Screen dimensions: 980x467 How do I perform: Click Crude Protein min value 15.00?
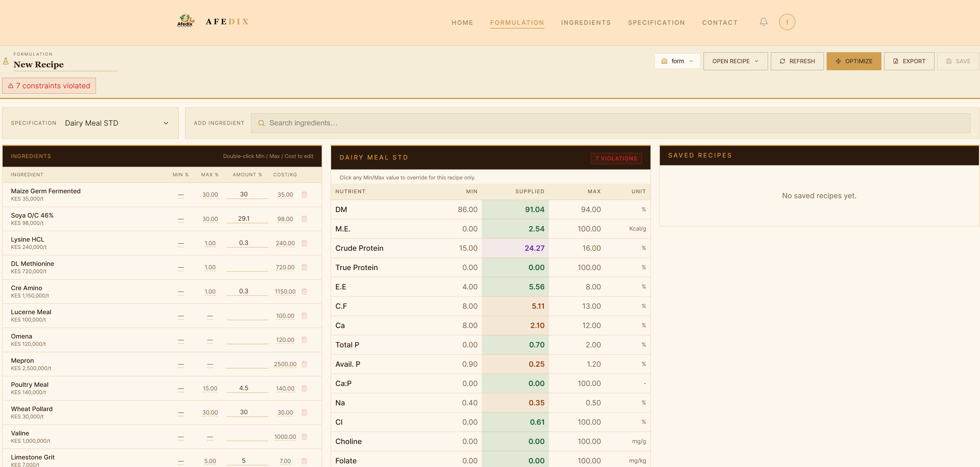(x=468, y=248)
